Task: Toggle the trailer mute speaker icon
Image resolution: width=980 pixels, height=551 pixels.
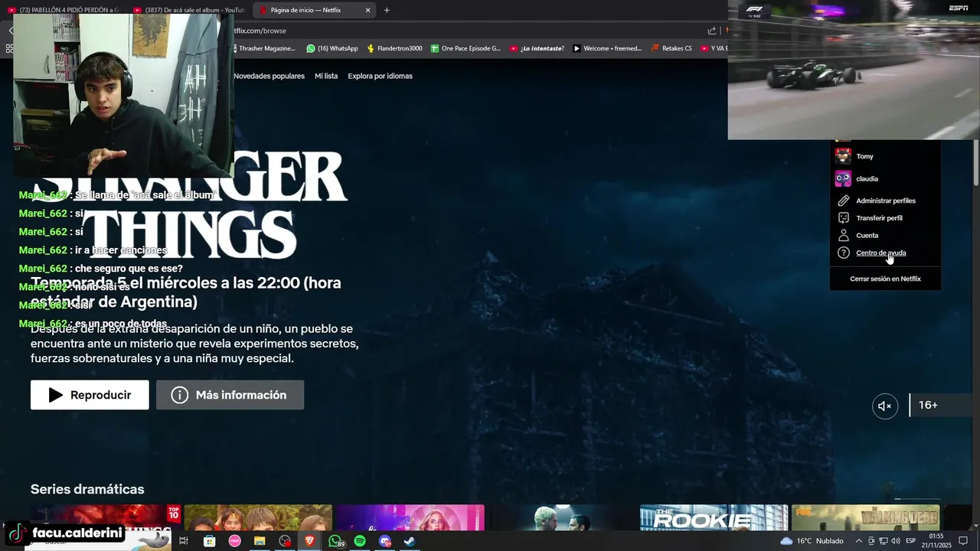Action: [x=885, y=406]
